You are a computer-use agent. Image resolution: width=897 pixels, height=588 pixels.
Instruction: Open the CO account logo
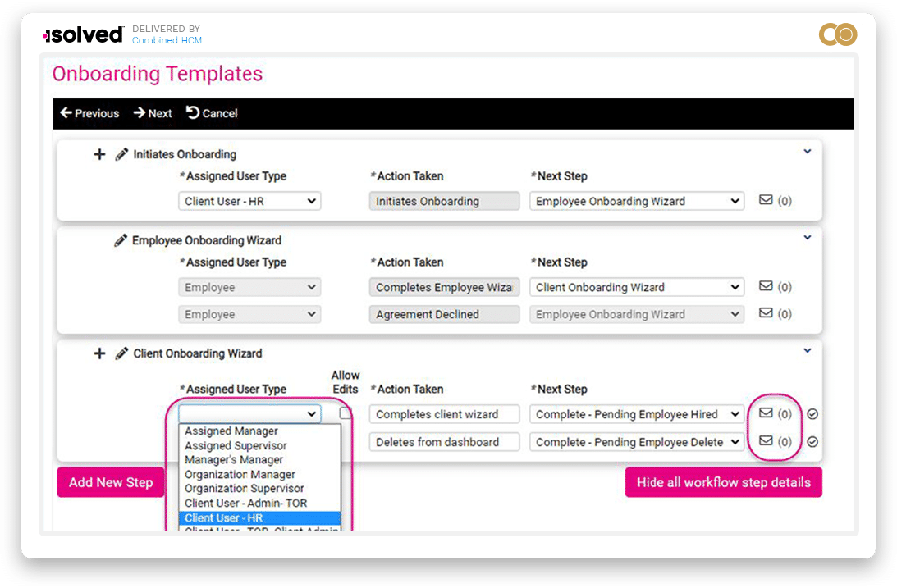[x=838, y=34]
